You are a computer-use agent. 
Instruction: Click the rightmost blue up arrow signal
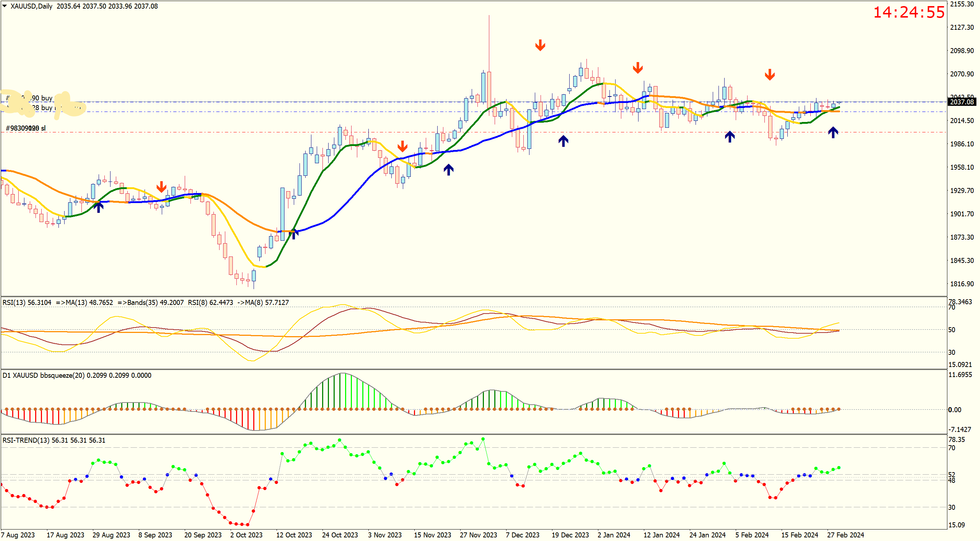click(x=833, y=132)
